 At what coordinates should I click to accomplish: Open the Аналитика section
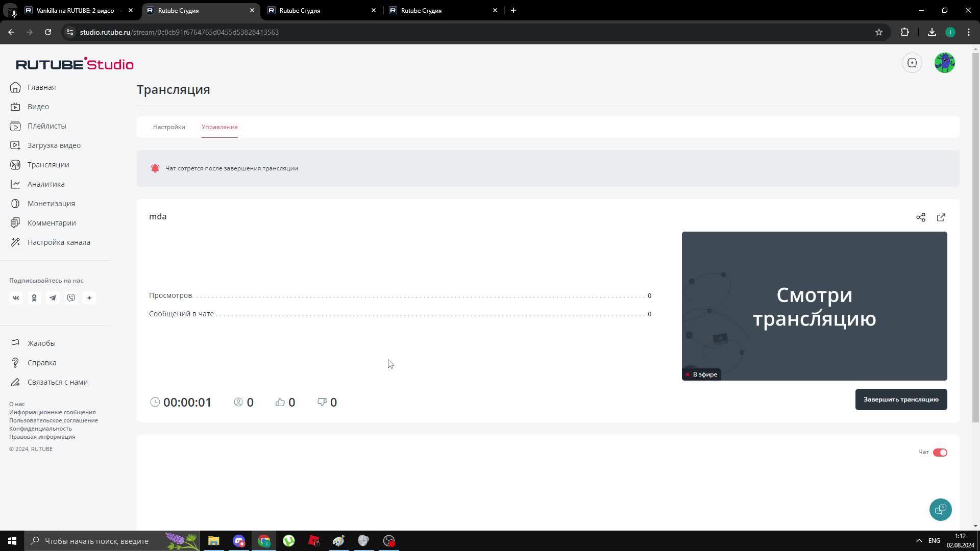(45, 184)
